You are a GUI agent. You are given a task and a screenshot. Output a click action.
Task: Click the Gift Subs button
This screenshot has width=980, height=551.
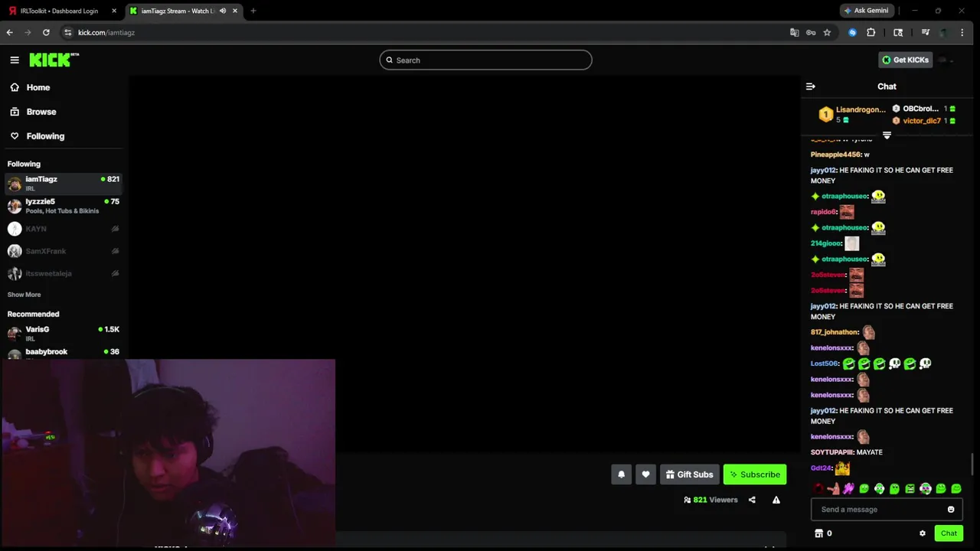(690, 474)
